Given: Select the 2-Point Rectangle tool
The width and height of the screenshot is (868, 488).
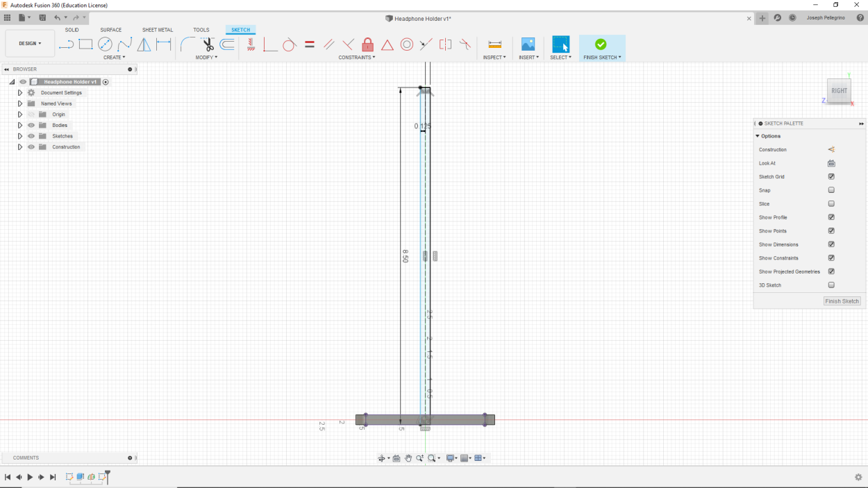Looking at the screenshot, I should [x=85, y=44].
